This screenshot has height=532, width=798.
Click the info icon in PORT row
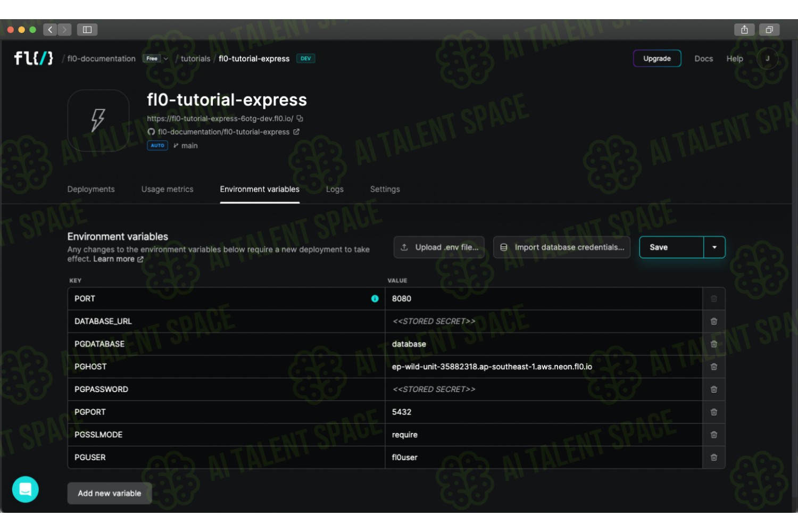(x=375, y=298)
